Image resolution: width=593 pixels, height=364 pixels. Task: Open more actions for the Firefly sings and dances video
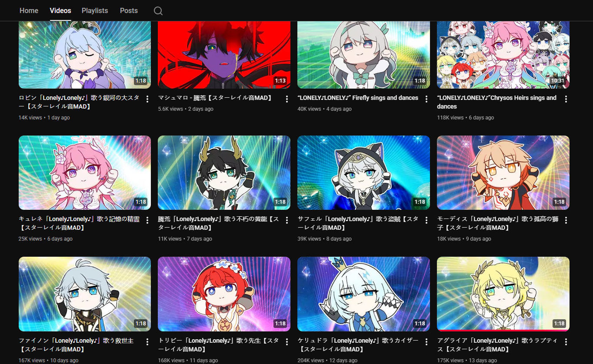426,99
